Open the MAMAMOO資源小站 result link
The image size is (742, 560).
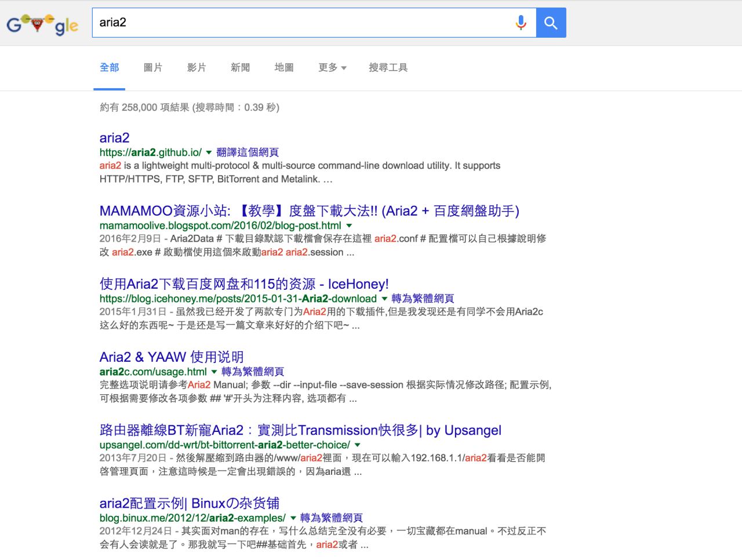coord(310,211)
